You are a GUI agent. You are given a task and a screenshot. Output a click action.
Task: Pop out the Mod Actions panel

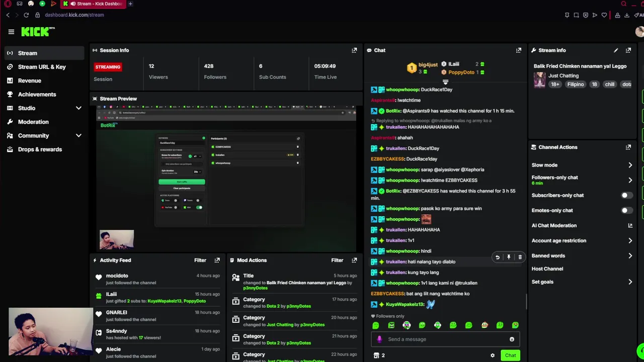coord(354,260)
